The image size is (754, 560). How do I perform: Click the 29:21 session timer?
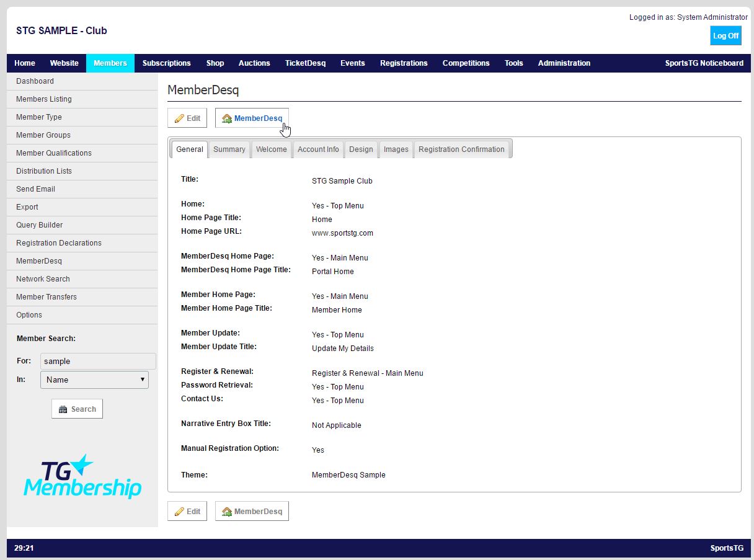click(x=24, y=548)
